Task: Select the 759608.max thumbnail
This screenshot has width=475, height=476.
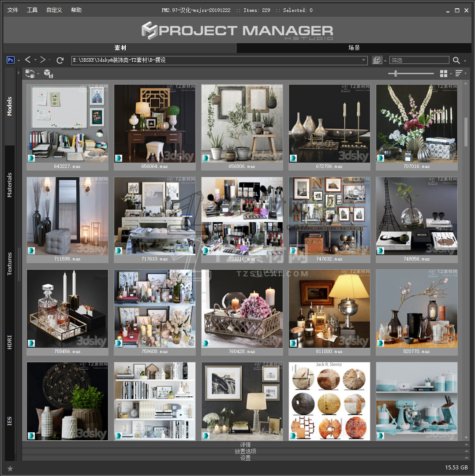Action: pos(155,312)
